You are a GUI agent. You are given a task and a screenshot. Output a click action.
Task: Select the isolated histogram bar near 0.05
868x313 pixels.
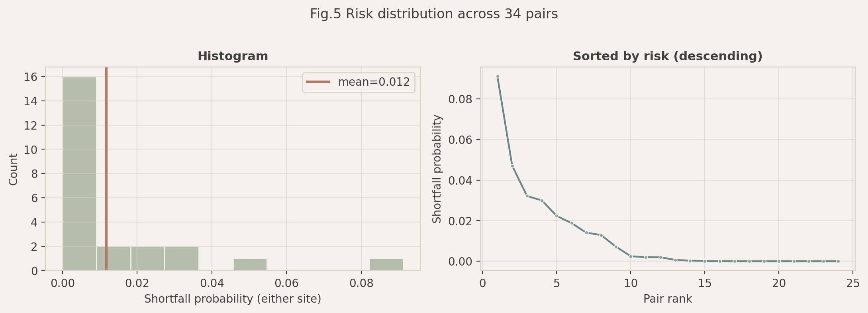[250, 265]
